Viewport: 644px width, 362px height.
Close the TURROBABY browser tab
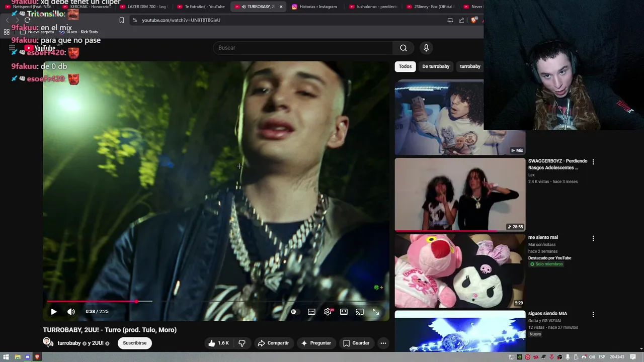click(x=281, y=7)
